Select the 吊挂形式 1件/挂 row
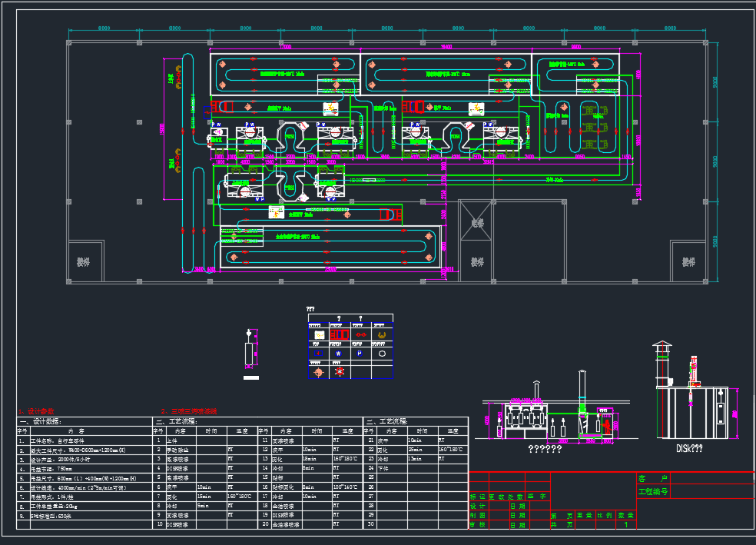The height and width of the screenshot is (545, 756). (x=85, y=497)
